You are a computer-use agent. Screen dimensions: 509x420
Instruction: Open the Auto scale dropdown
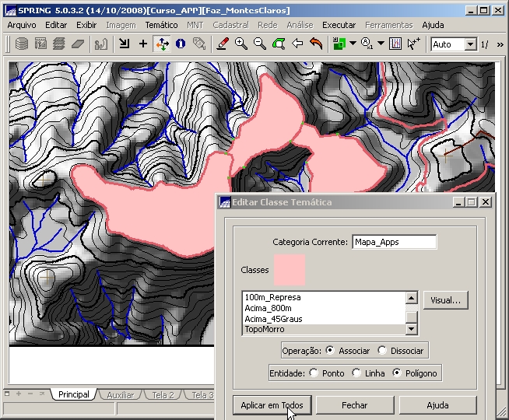470,44
